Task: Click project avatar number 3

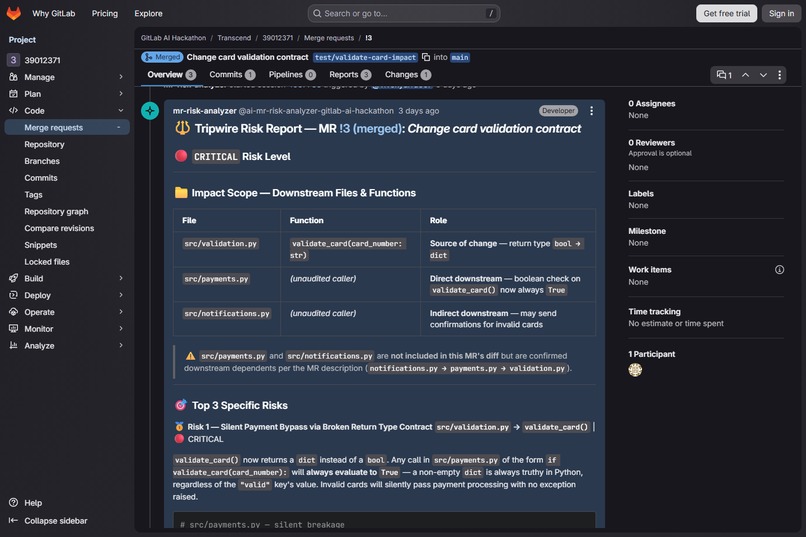Action: coord(13,60)
